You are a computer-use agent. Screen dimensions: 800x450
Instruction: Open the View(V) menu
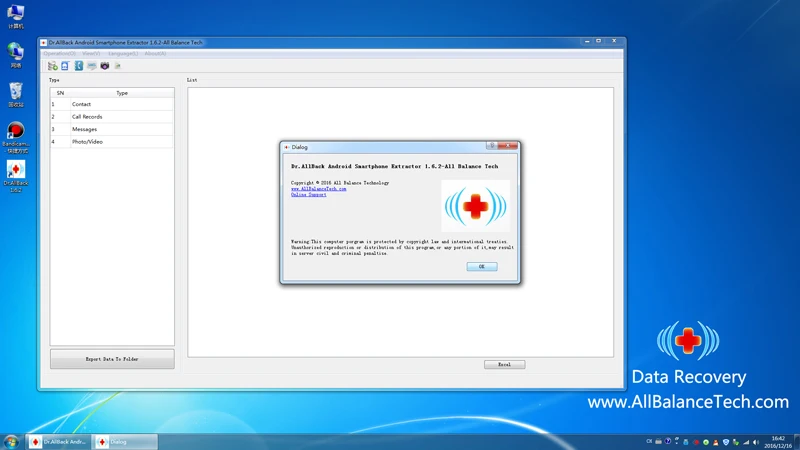[x=91, y=53]
